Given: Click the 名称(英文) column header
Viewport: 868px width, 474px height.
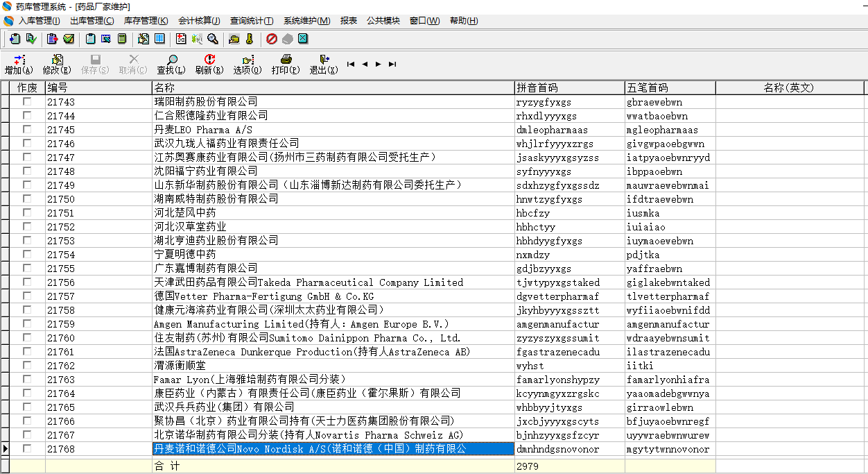Looking at the screenshot, I should 790,87.
